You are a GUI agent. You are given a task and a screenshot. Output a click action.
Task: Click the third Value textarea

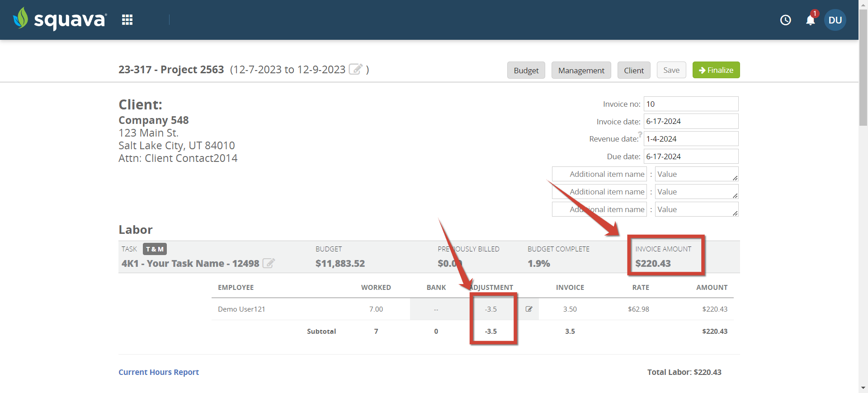click(x=697, y=209)
